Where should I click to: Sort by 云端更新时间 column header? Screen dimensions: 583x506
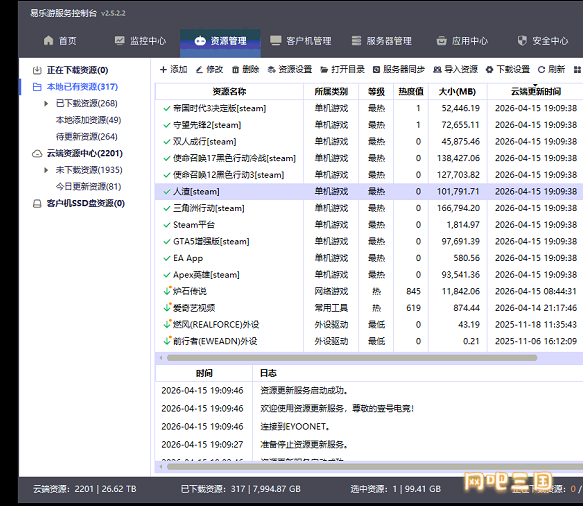coord(536,91)
